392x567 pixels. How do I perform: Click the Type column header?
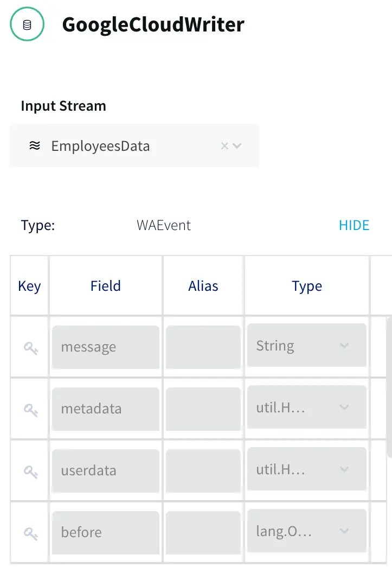point(307,286)
